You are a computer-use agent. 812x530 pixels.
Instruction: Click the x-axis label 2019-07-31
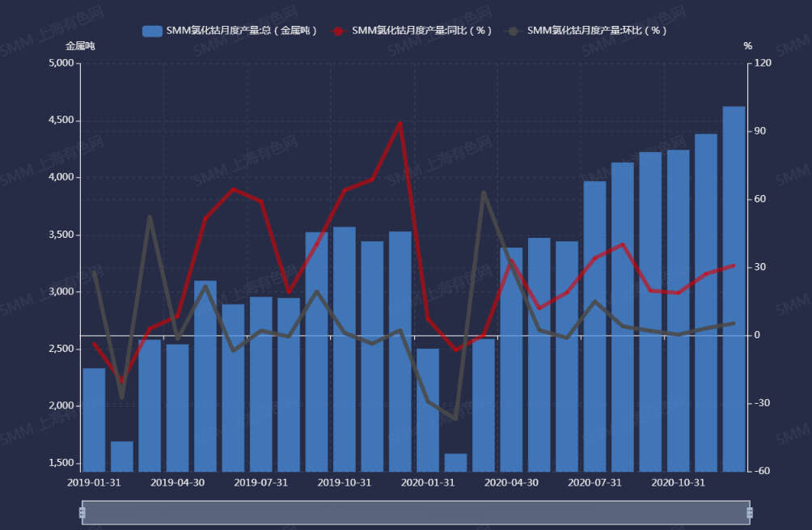tap(261, 483)
